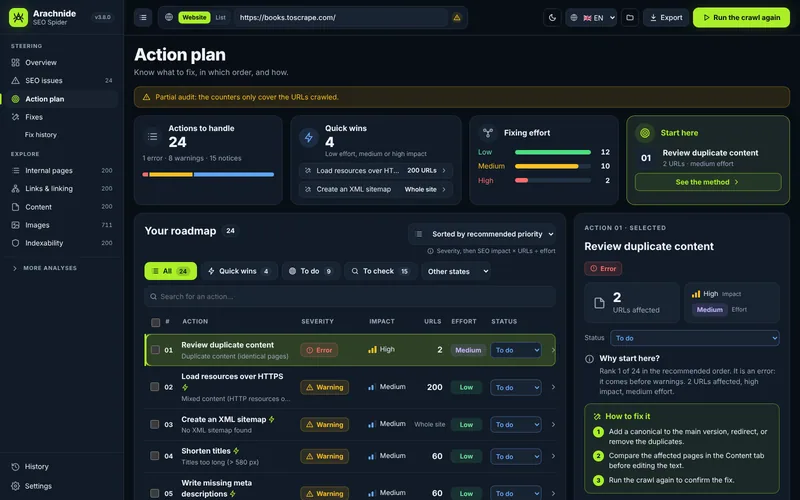
Task: Click the Overview grid icon in sidebar
Action: [15, 62]
